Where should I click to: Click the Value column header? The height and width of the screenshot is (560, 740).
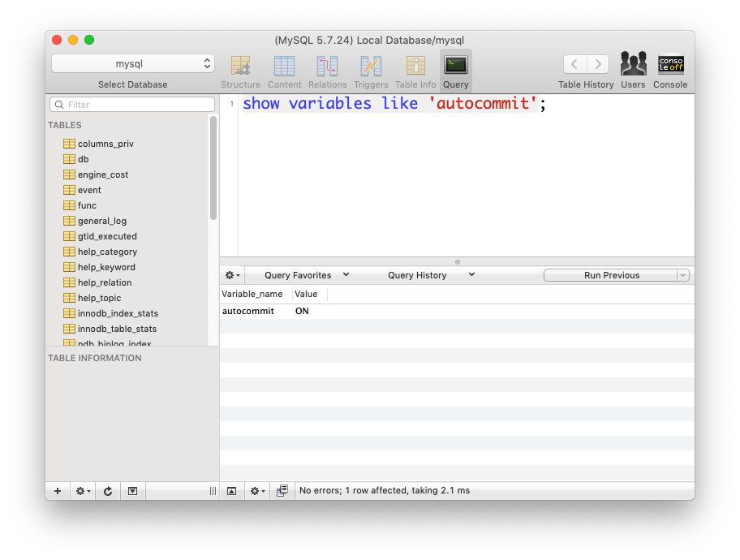coord(310,294)
